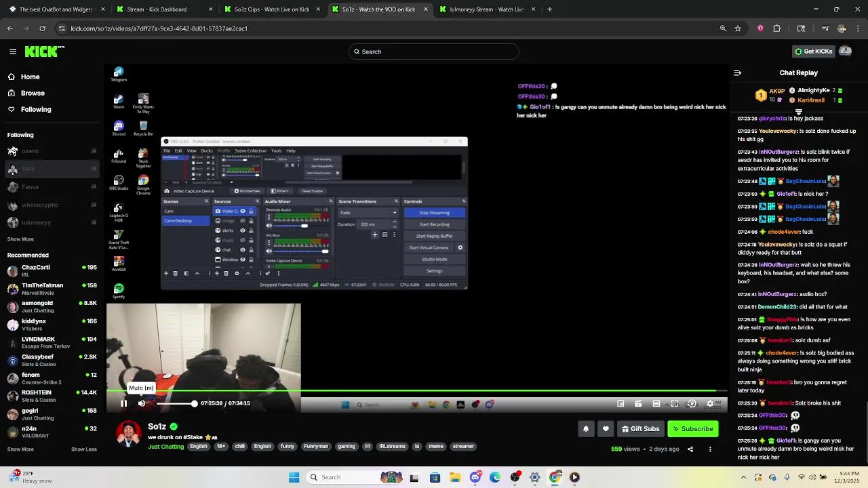The image size is (868, 488).
Task: Enter fullscreen on the video player
Action: pyautogui.click(x=674, y=404)
